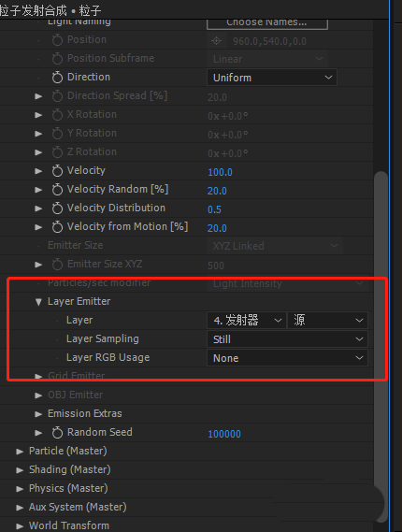
Task: Expand the Shading (Master) section
Action: tap(20, 470)
